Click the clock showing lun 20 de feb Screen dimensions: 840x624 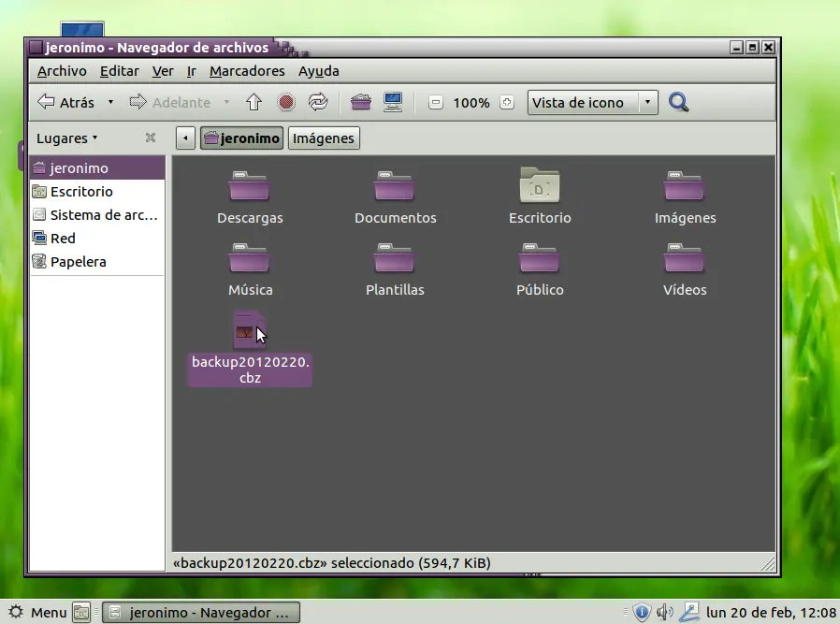771,612
